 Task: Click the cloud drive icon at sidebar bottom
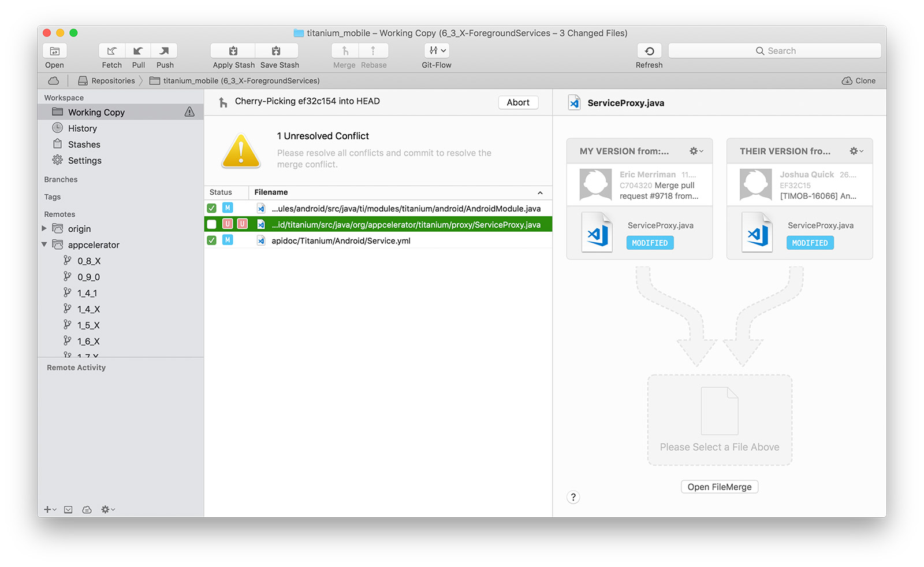(87, 510)
